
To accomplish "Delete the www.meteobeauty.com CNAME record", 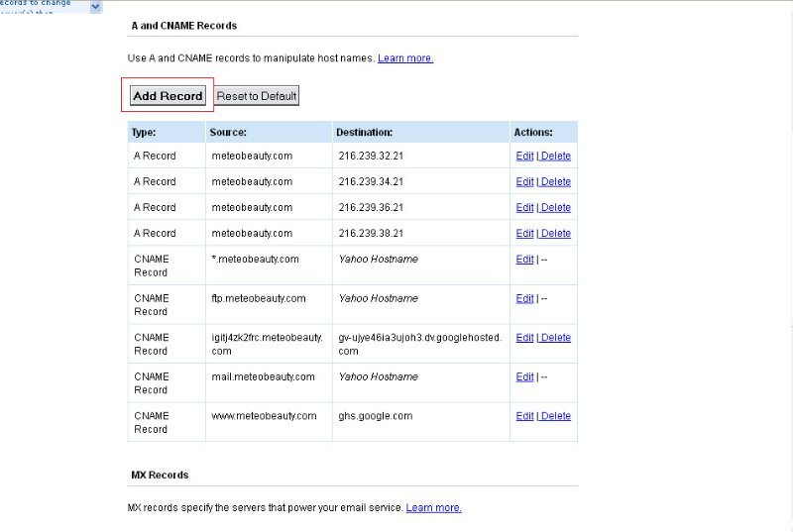I will coord(556,416).
